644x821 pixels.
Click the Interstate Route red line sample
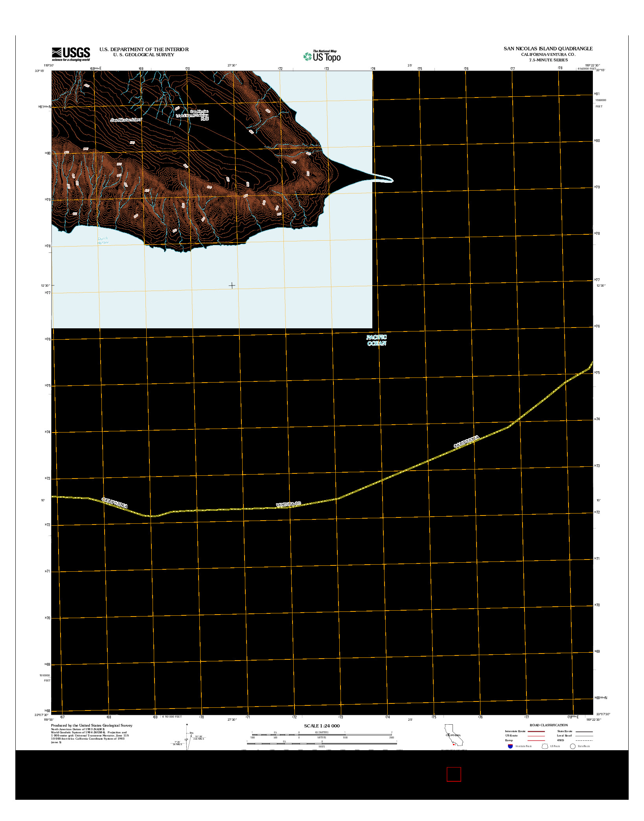tap(536, 731)
